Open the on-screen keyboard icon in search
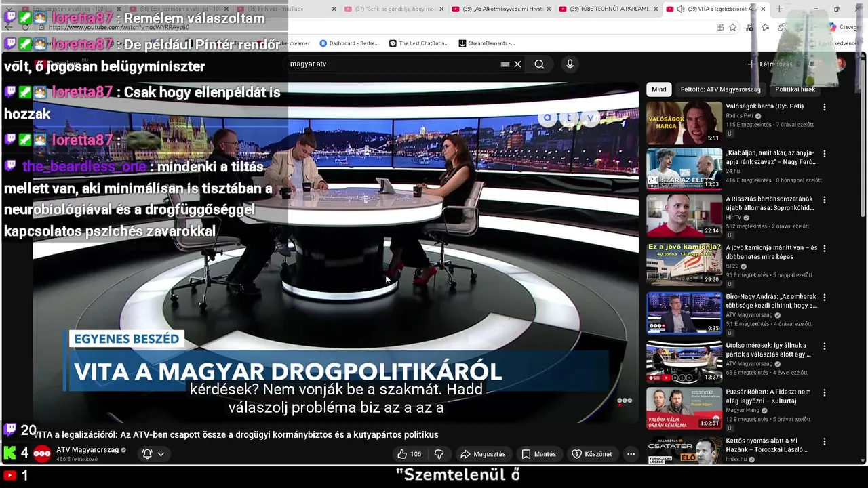The width and height of the screenshot is (868, 488). click(x=505, y=64)
